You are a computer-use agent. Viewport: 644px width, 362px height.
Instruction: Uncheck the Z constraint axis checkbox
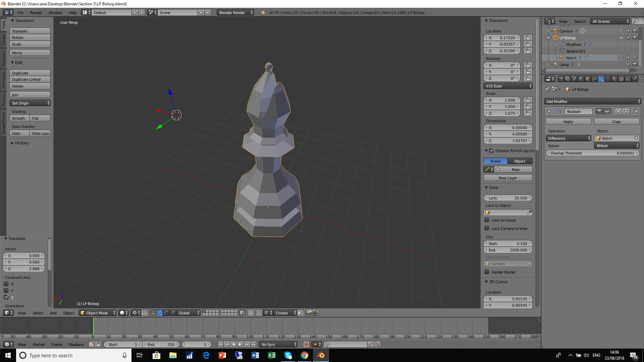pos(6,297)
